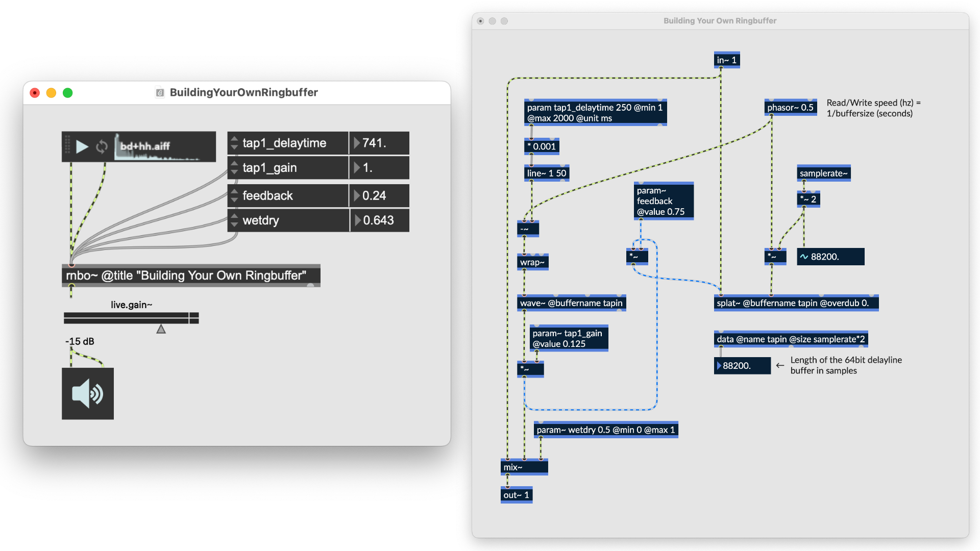Click the speaker audio output icon
The width and height of the screenshot is (980, 551).
(x=88, y=393)
